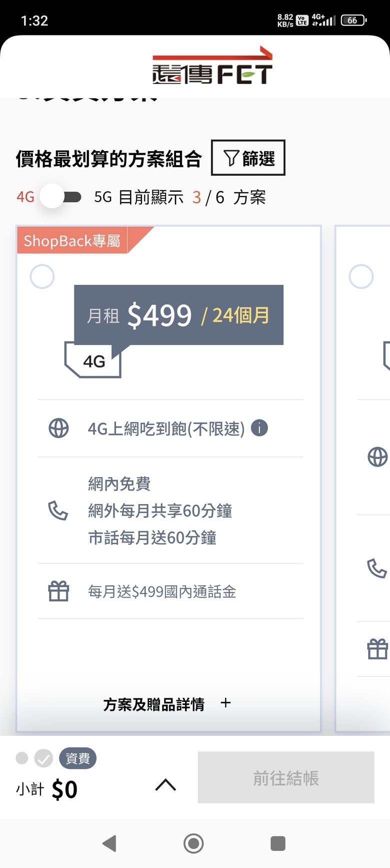The width and height of the screenshot is (390, 868).
Task: Tap the info icon beside 4G unlimited data
Action: pos(259,428)
